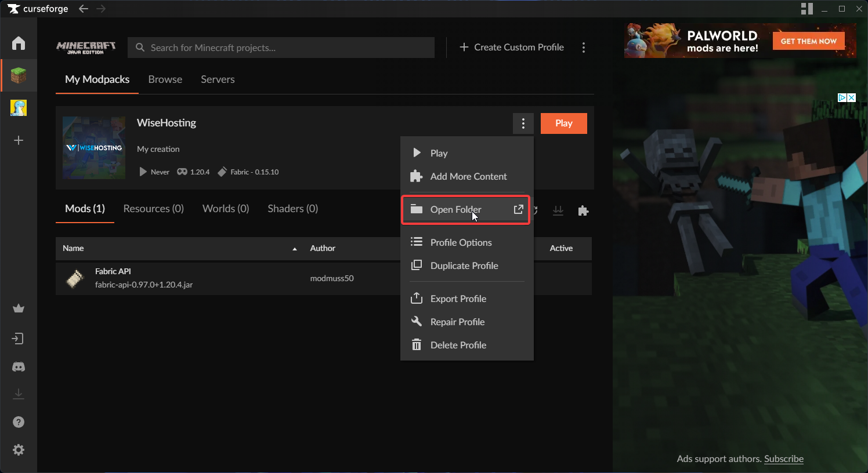
Task: Click the fabric-api-0.97.0+1.20.4.jar file name
Action: 144,285
